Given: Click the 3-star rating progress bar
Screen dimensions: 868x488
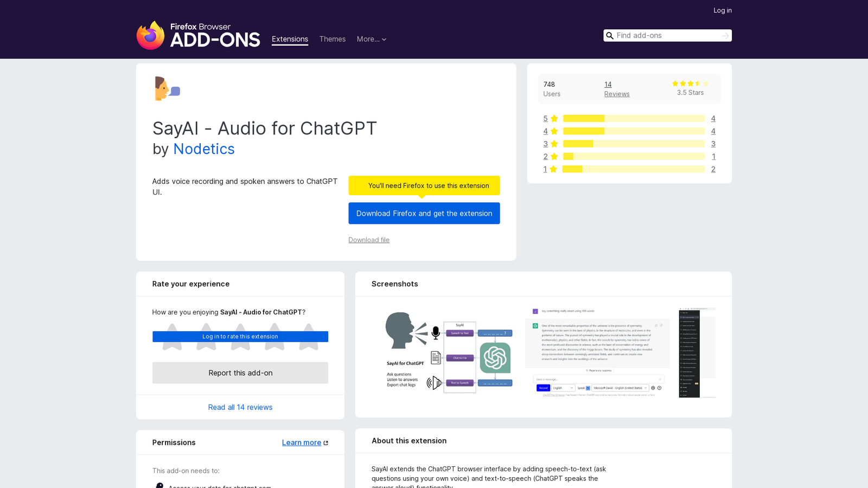Looking at the screenshot, I should click(x=634, y=144).
